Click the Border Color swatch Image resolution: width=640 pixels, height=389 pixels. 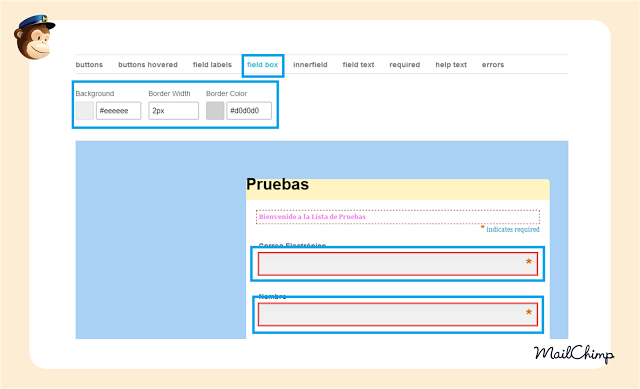point(215,111)
